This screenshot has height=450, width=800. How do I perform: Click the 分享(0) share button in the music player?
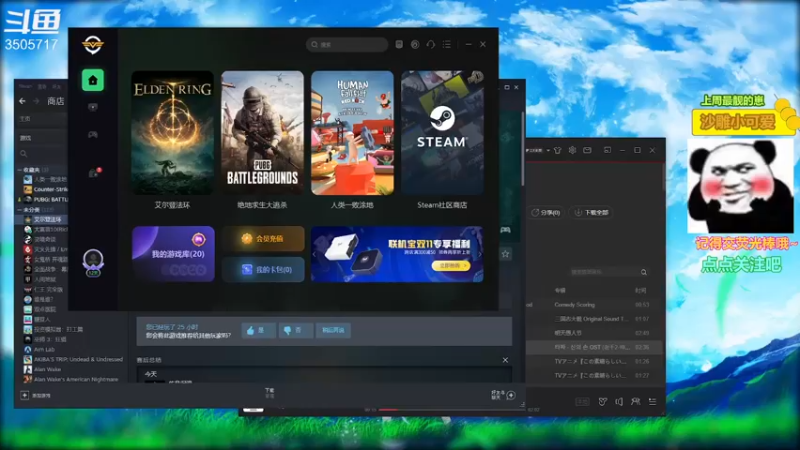click(545, 213)
